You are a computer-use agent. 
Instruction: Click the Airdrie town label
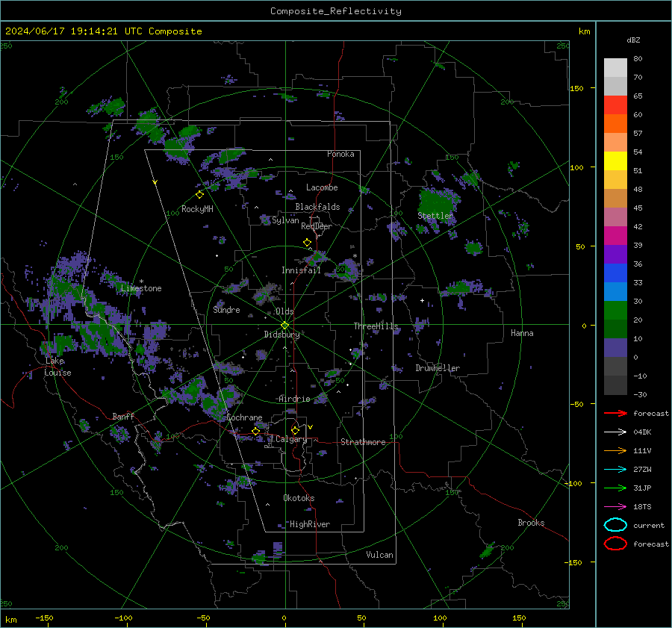point(294,399)
